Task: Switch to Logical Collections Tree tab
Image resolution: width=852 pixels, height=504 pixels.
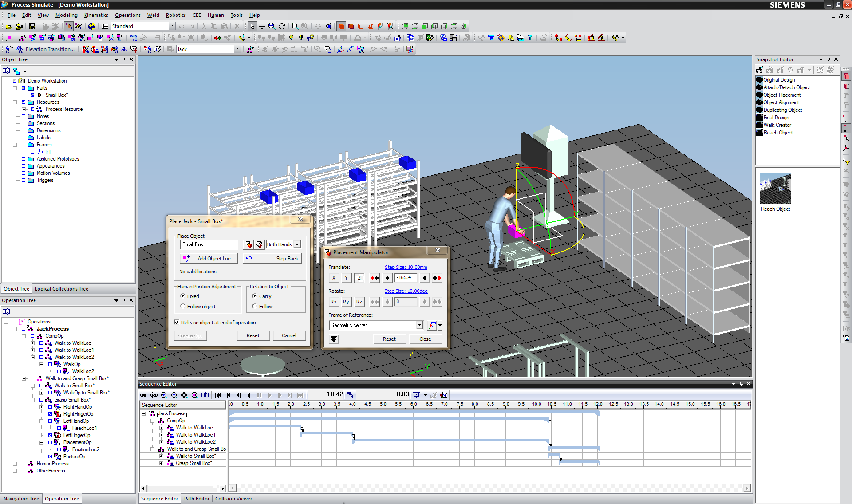Action: click(62, 289)
